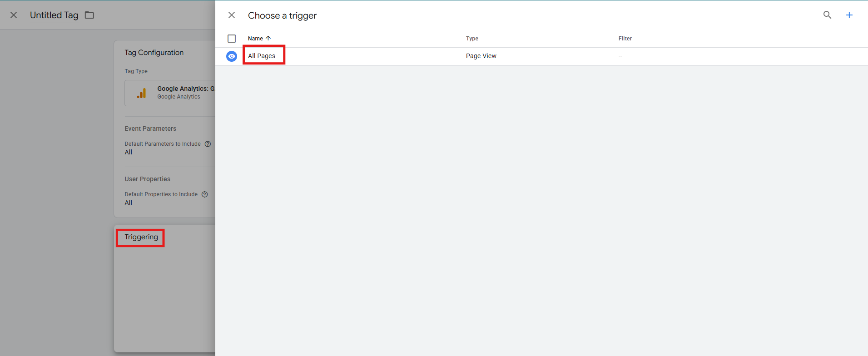Viewport: 868px width, 356px height.
Task: Close the Choose a trigger panel
Action: coord(232,15)
